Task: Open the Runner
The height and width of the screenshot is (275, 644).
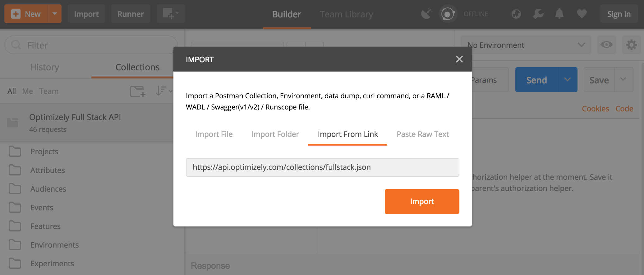Action: point(131,14)
